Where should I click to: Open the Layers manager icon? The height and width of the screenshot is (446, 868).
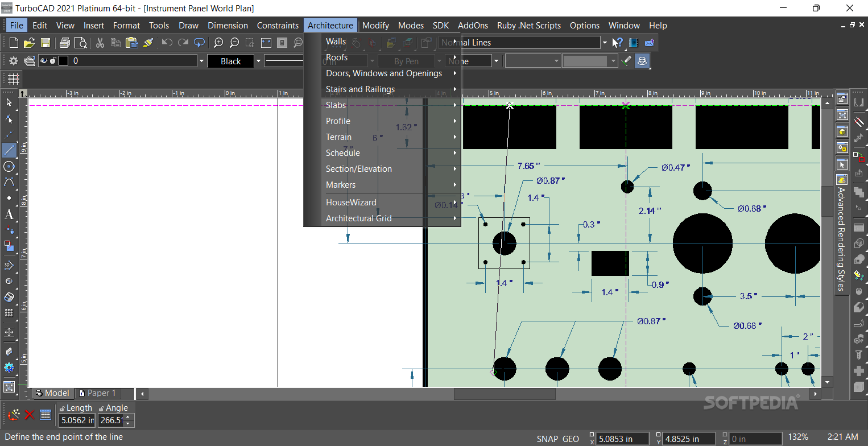pyautogui.click(x=30, y=61)
